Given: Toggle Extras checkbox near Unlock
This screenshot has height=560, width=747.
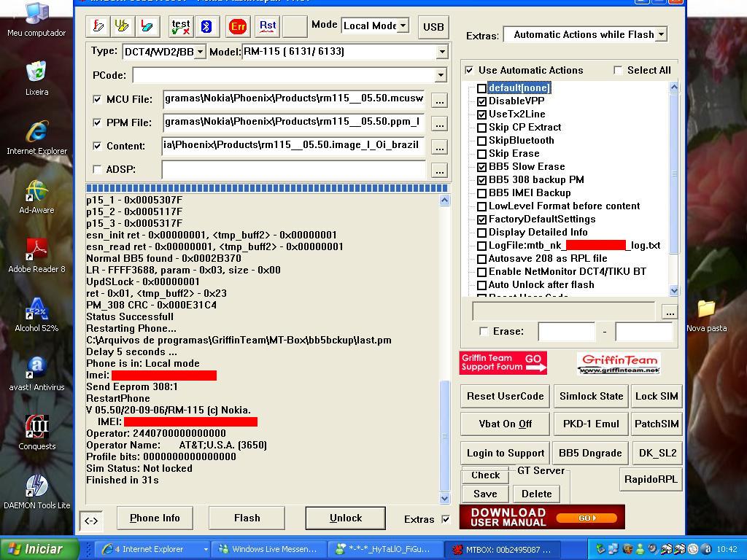Looking at the screenshot, I should click(446, 519).
